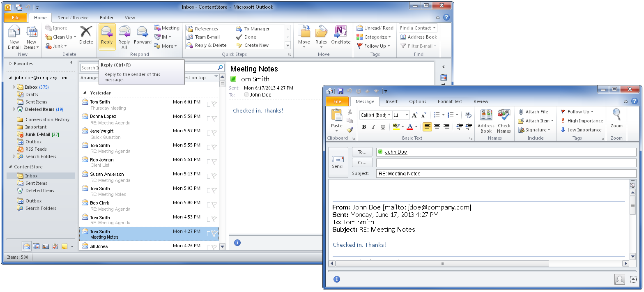
Task: Toggle Bold formatting in reply
Action: tap(364, 127)
